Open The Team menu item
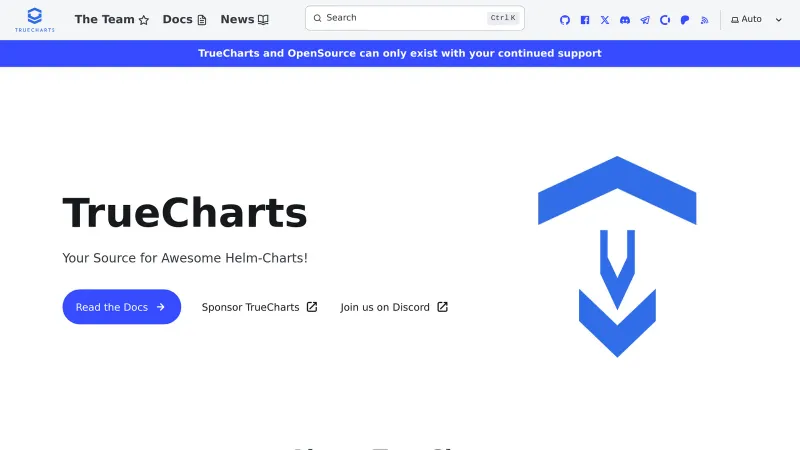This screenshot has width=800, height=450. click(x=112, y=19)
